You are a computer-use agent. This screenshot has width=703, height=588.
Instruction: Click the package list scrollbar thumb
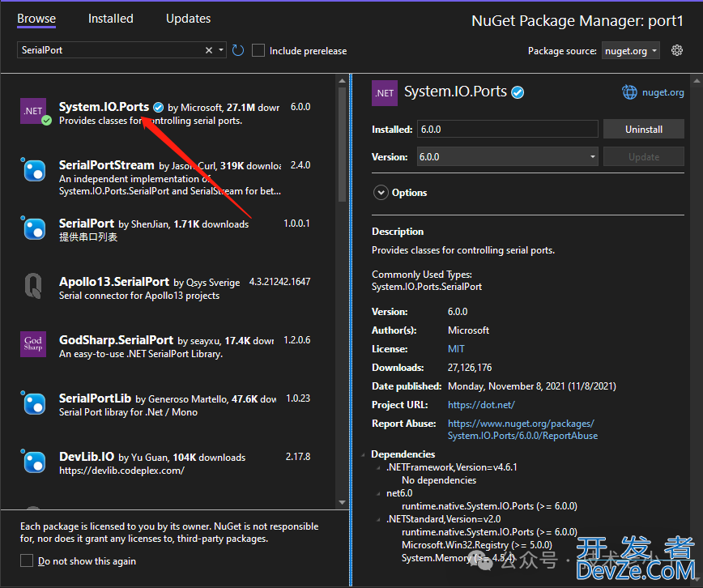(342, 144)
